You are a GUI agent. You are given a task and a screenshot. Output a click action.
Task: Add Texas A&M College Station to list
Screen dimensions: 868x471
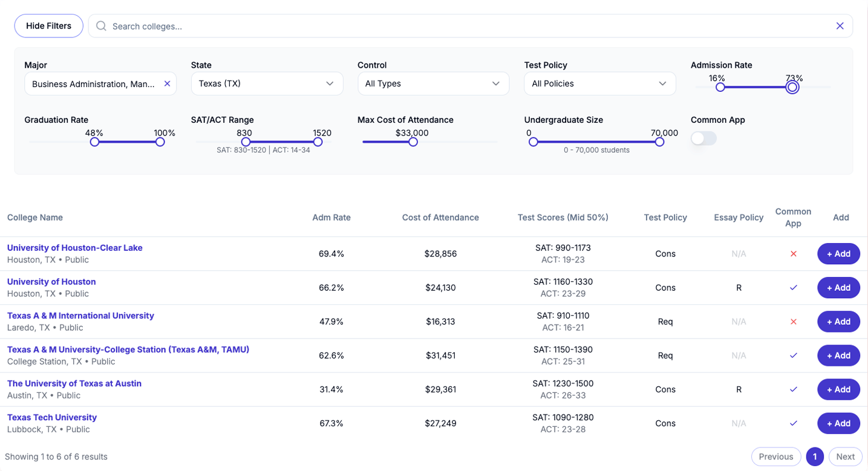click(x=838, y=356)
